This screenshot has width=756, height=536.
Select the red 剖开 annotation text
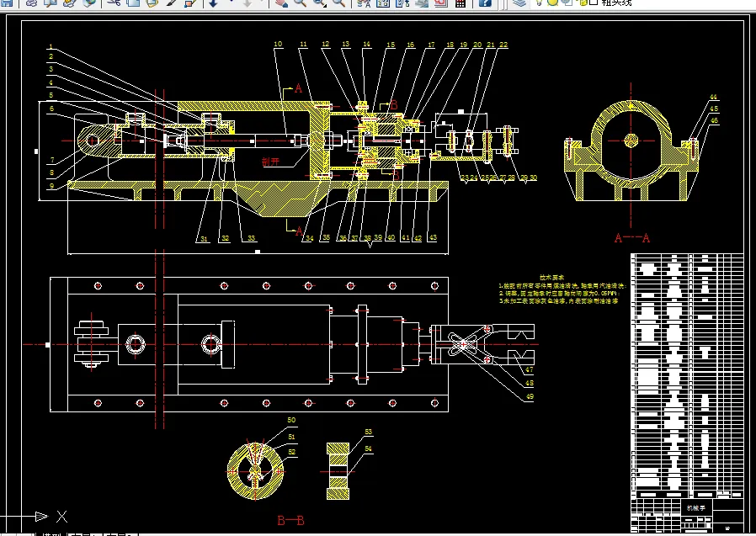point(270,161)
